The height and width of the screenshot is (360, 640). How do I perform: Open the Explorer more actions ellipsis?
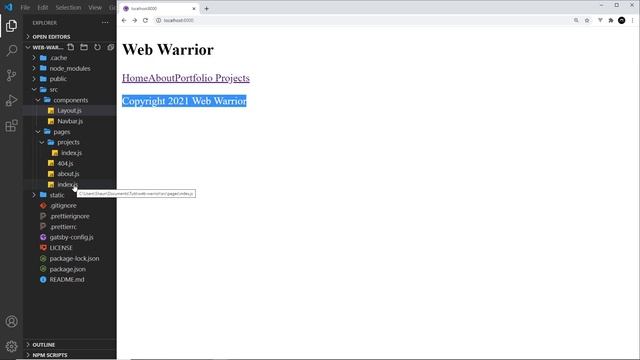coord(105,23)
